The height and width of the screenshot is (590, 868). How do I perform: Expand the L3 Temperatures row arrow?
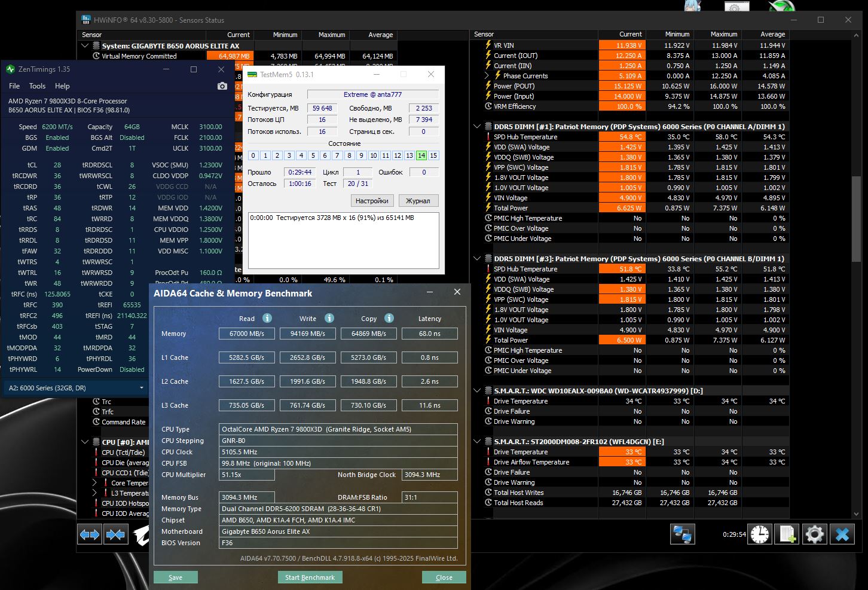[x=94, y=493]
